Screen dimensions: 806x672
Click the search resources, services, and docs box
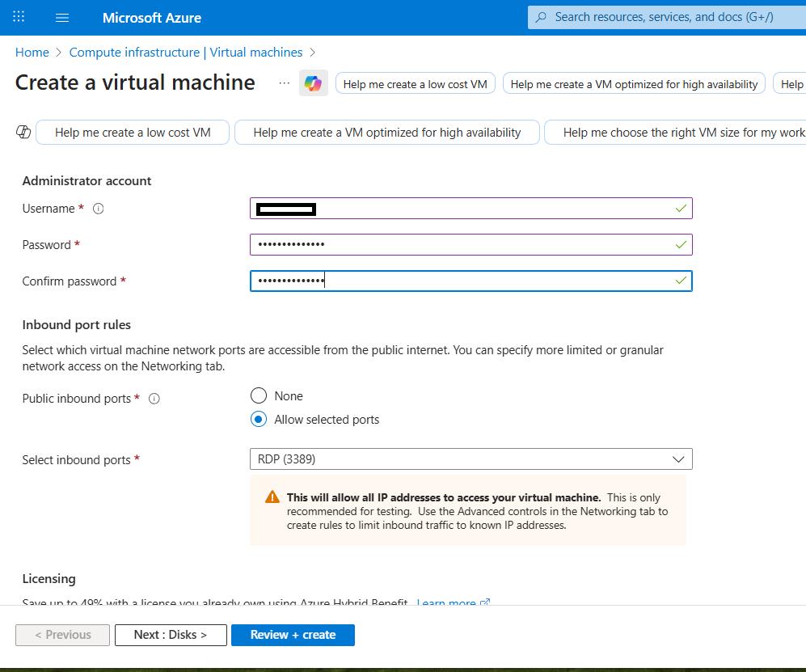[667, 17]
